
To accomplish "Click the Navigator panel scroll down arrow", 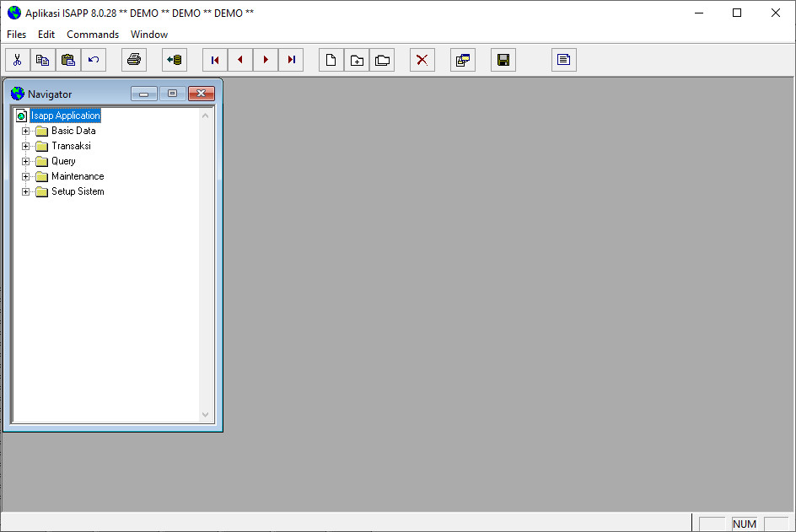I will point(205,415).
